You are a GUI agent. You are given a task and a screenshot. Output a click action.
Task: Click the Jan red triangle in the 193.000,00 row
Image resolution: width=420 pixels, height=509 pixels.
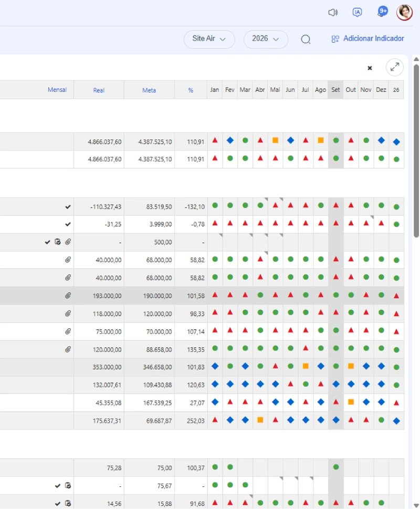pos(215,295)
